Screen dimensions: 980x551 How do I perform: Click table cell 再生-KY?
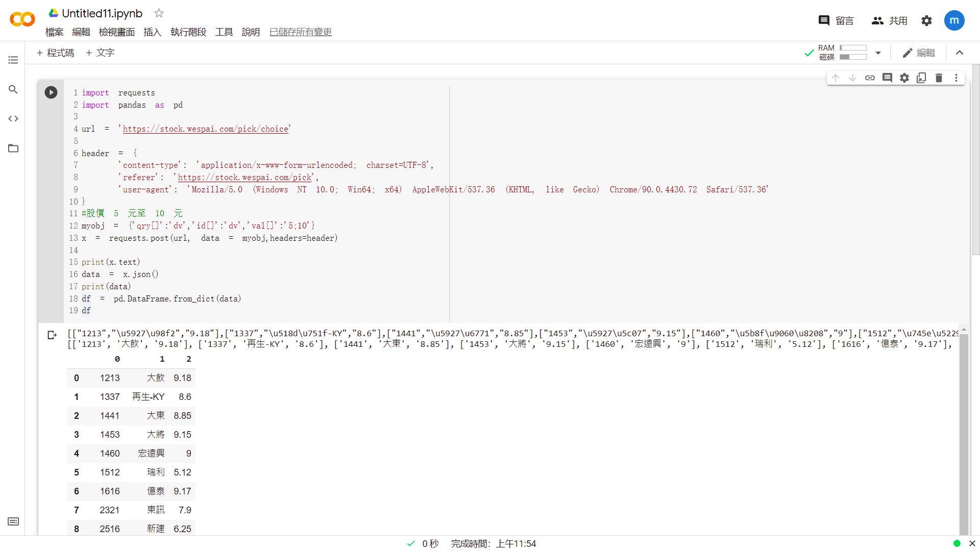pos(149,397)
